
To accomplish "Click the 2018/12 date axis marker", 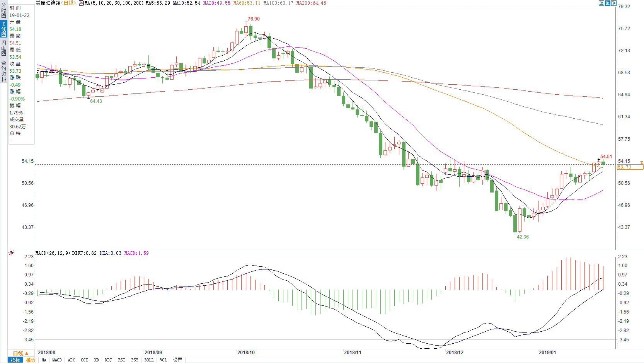I will click(x=455, y=353).
